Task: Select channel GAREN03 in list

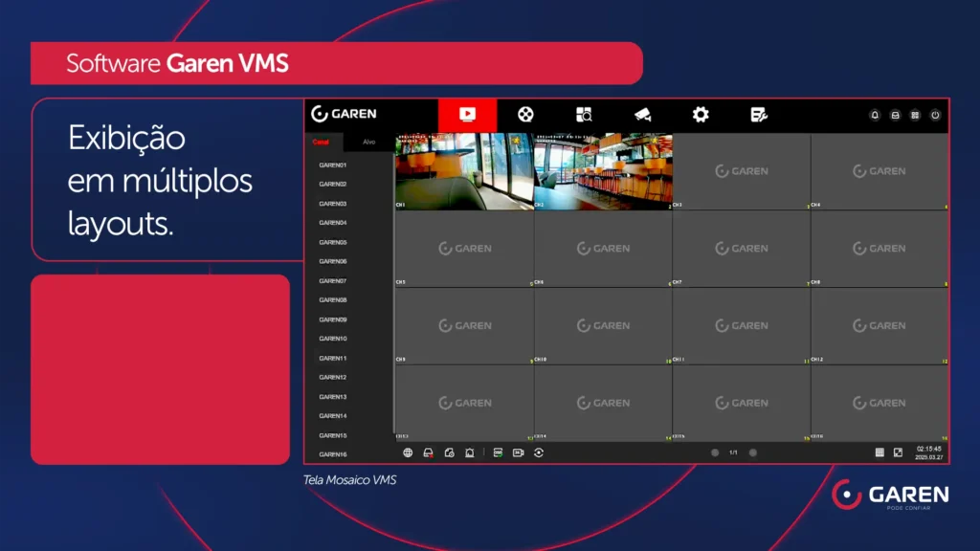Action: click(332, 204)
